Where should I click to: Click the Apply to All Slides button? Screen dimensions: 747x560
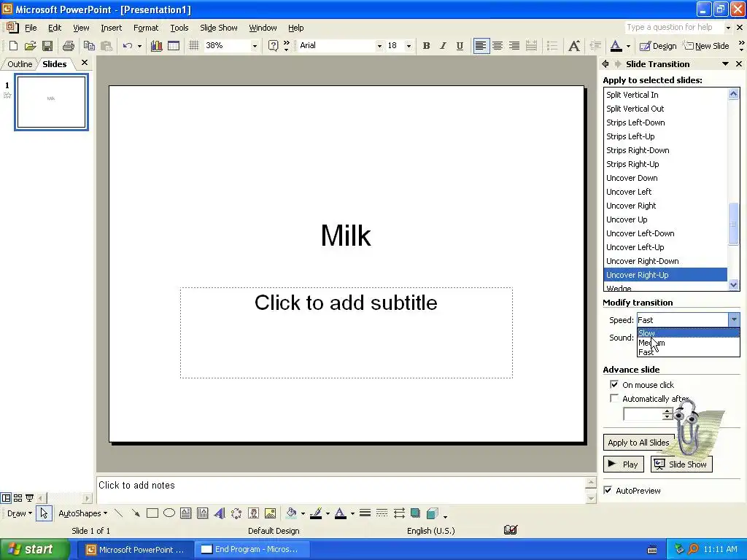coord(638,443)
